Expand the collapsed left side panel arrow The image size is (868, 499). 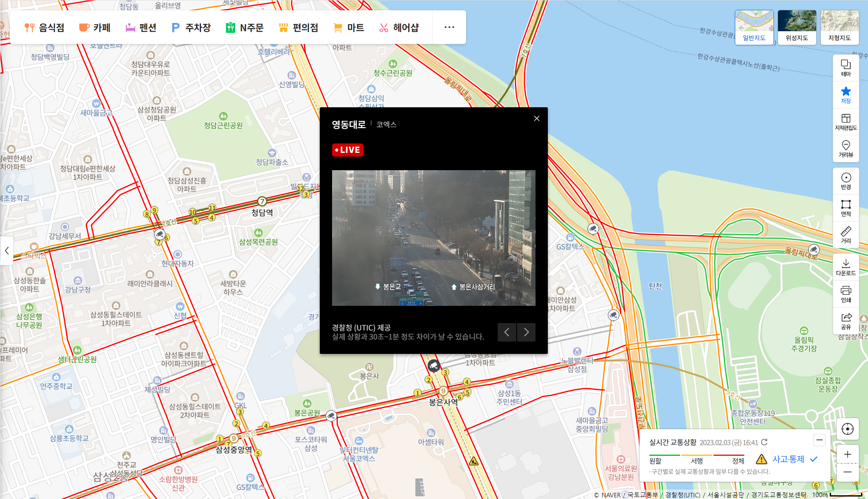pos(7,250)
